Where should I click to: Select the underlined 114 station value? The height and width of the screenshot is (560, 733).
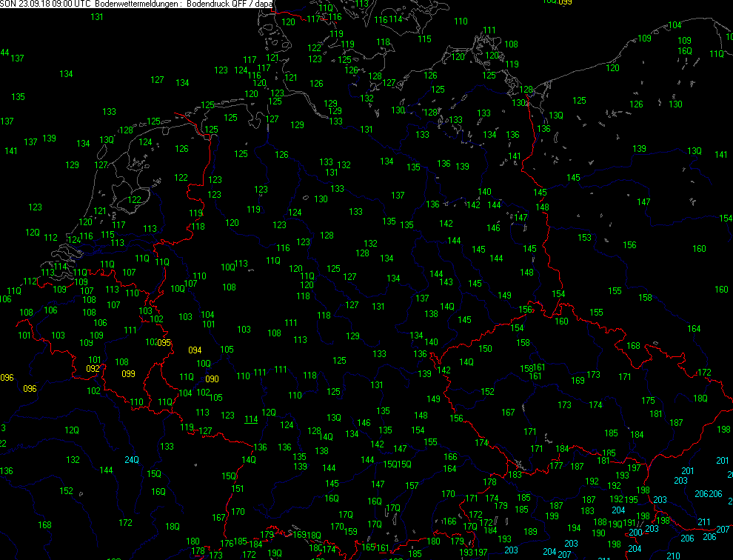[x=251, y=419]
